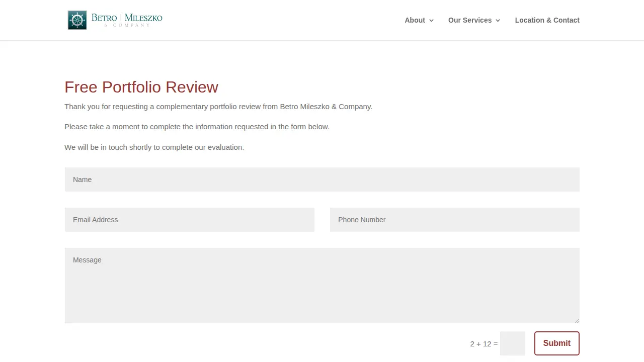Viewport: 644px width, 362px height.
Task: Go to Location & Contact page
Action: pyautogui.click(x=547, y=20)
